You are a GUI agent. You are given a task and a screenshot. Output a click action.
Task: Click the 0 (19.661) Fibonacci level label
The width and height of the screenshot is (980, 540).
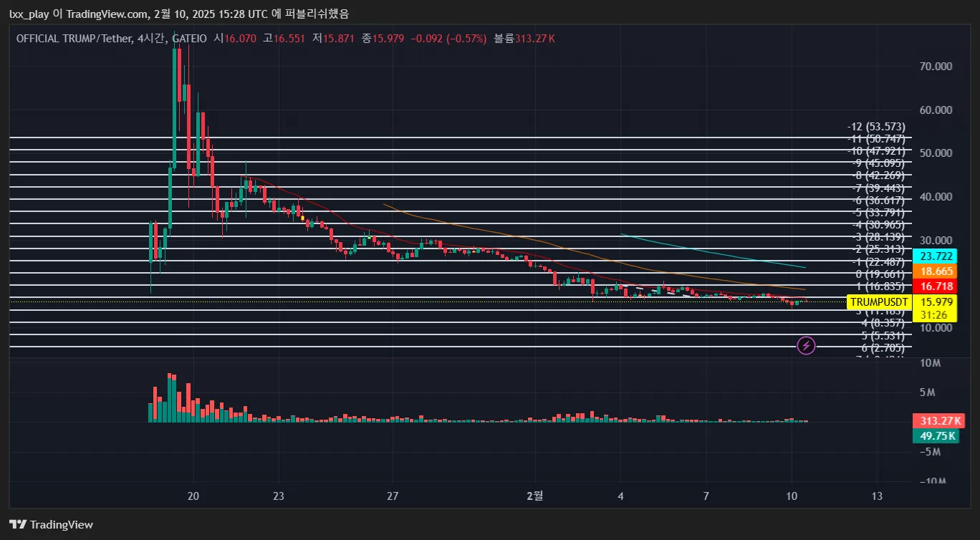[x=880, y=274]
